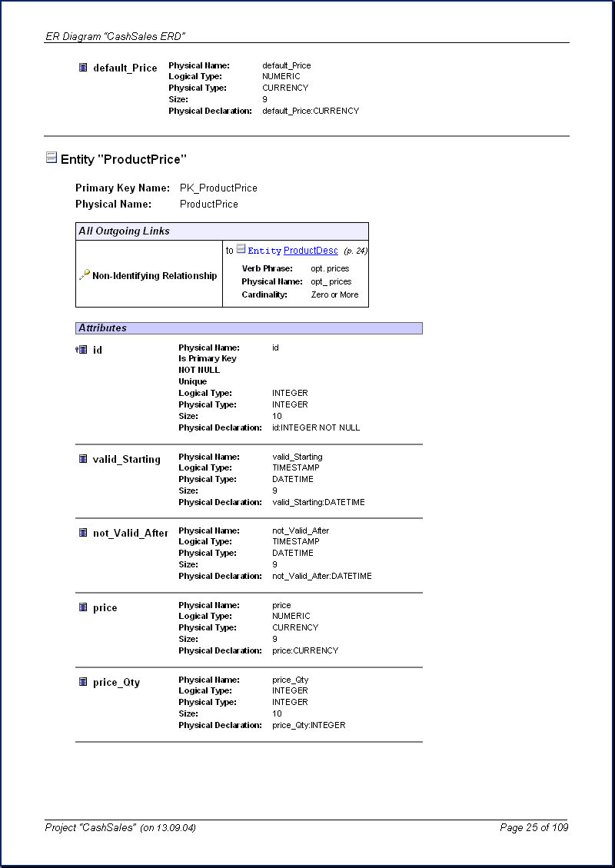This screenshot has width=615, height=868.
Task: Click the default_Price attribute icon
Action: [x=83, y=68]
